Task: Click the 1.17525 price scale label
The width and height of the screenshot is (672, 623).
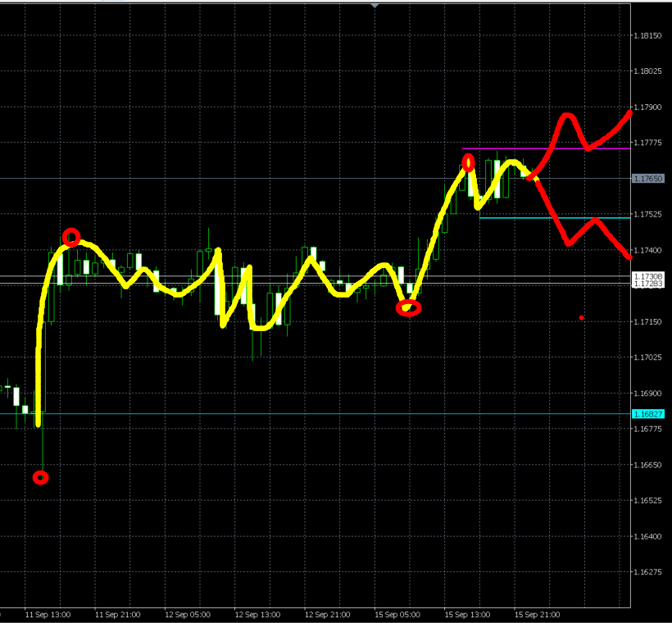Action: click(647, 215)
